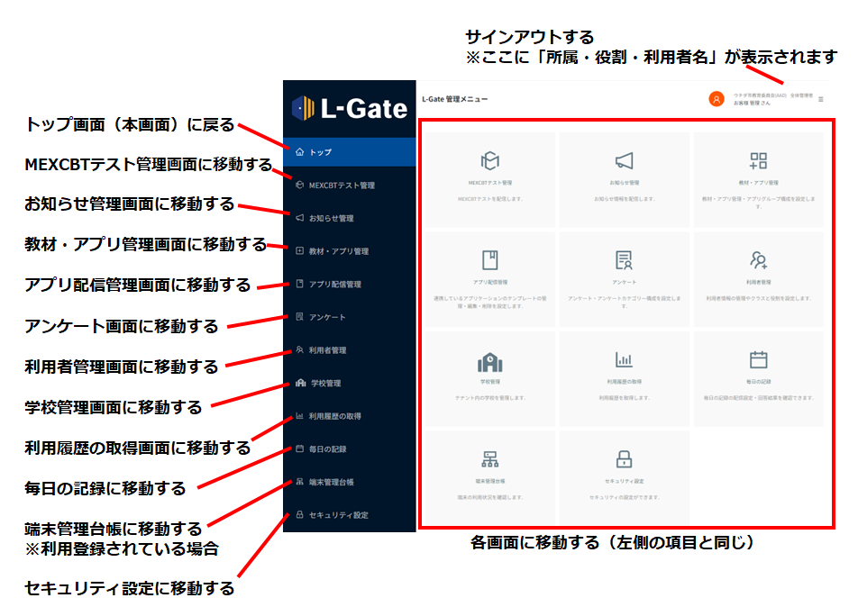Click the cube icon beside MEXCBTテスト管理 in sidebar
Viewport: 858px width, 616px height.
pos(299,185)
